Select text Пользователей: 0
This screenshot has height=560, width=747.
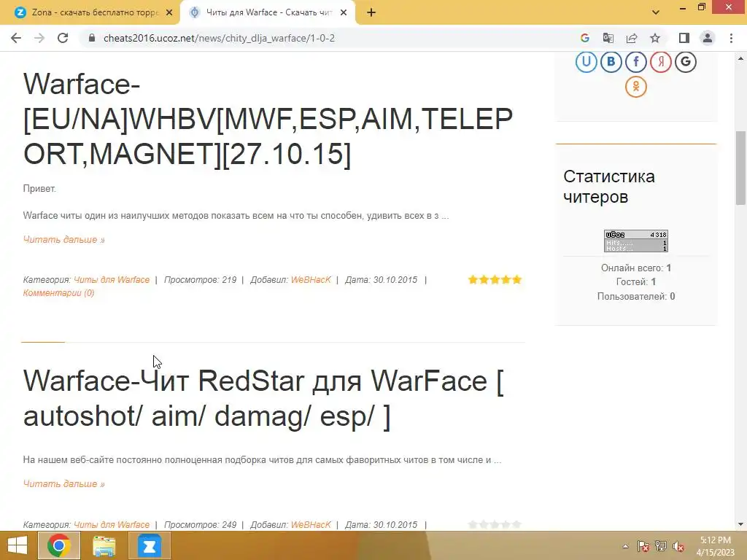636,296
